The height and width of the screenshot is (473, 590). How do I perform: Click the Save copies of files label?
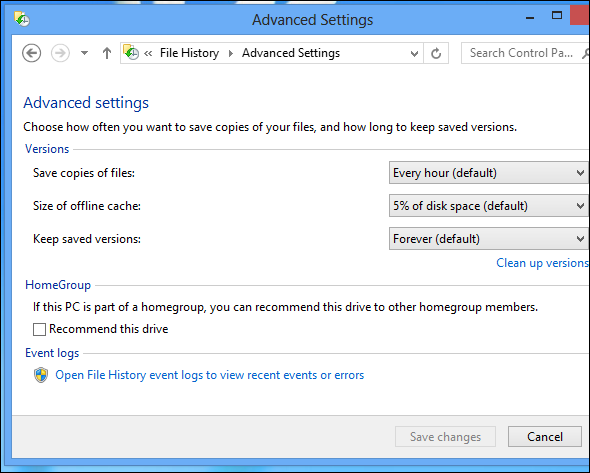pos(84,173)
